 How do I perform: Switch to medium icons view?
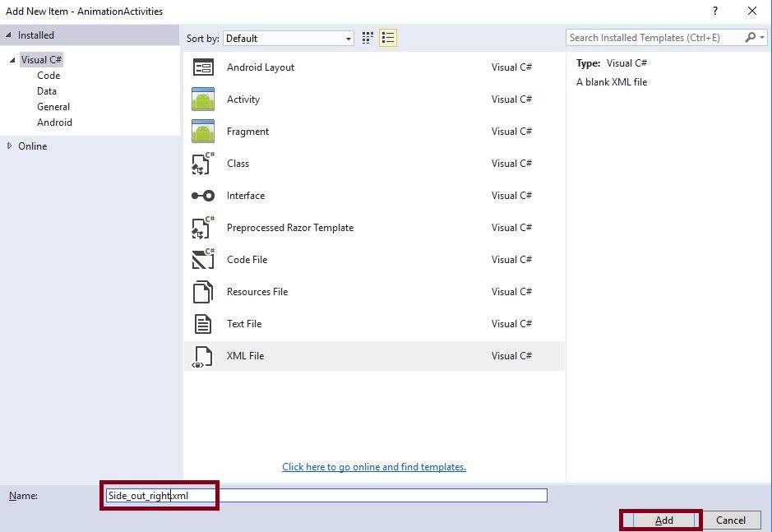coord(368,38)
